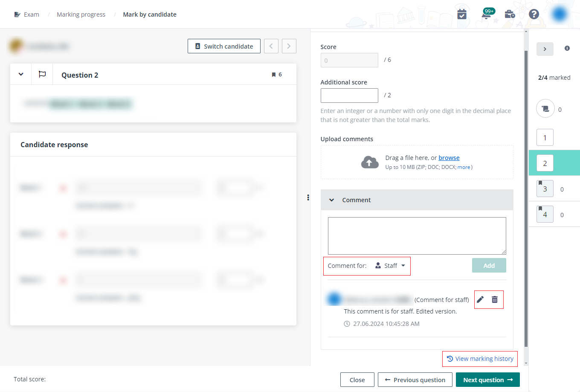Image resolution: width=580 pixels, height=392 pixels.
Task: Navigate to Marking progress breadcrumb
Action: click(x=81, y=14)
